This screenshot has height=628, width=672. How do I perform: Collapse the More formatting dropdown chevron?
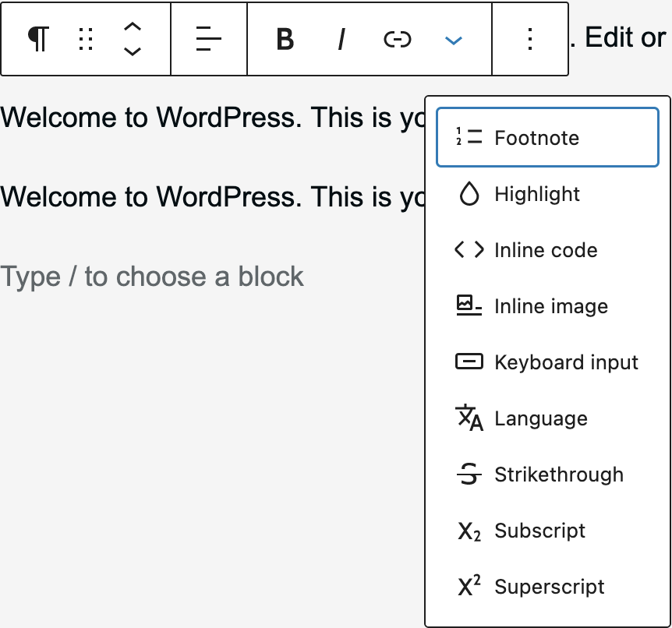coord(454,40)
